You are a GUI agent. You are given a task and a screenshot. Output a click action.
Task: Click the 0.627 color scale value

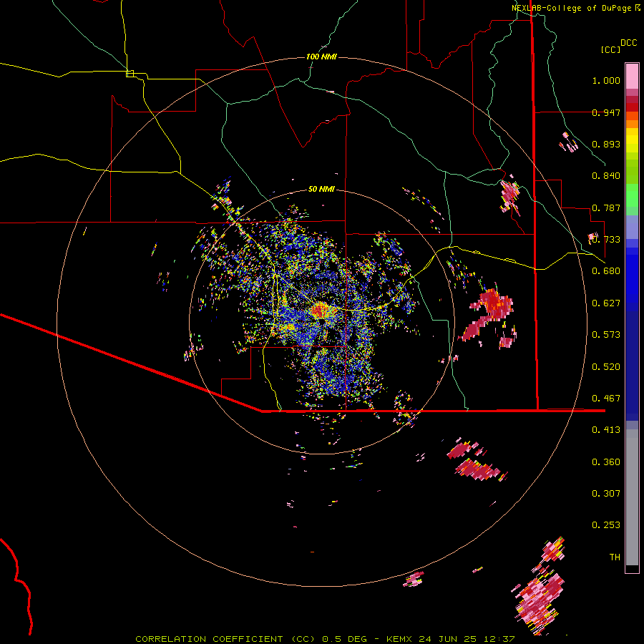[606, 303]
